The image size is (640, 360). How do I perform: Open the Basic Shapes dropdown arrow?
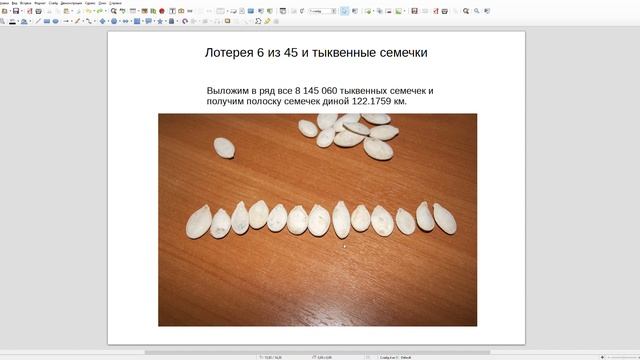tap(108, 21)
